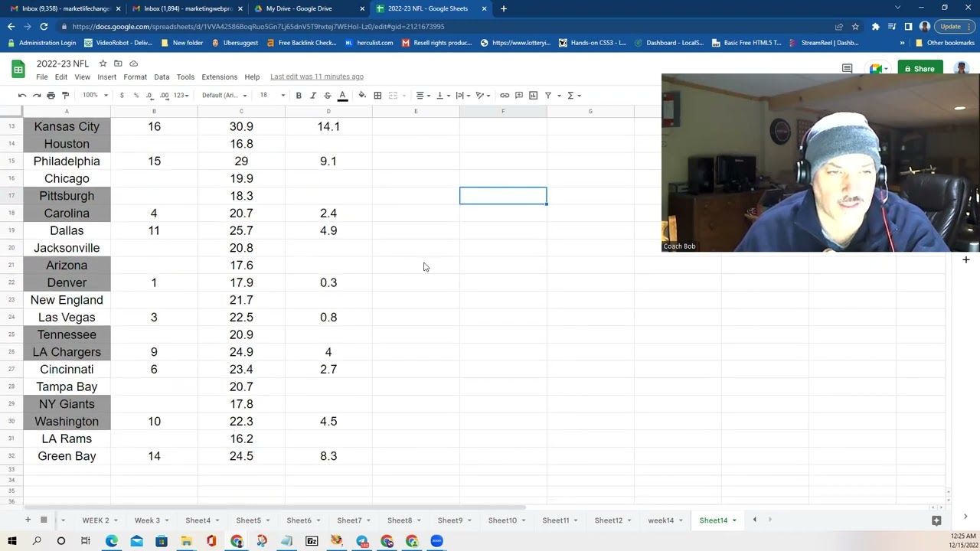980x551 pixels.
Task: Open the font size dropdown
Action: [x=272, y=95]
